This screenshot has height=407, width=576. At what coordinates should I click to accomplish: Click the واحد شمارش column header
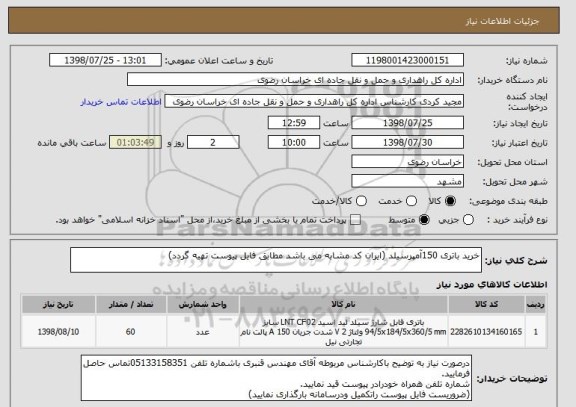(203, 305)
